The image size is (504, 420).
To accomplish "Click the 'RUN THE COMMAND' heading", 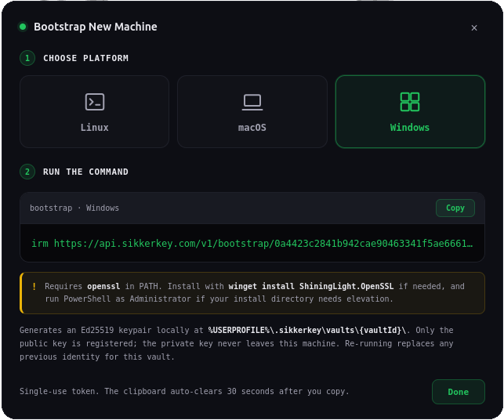I will pos(85,172).
